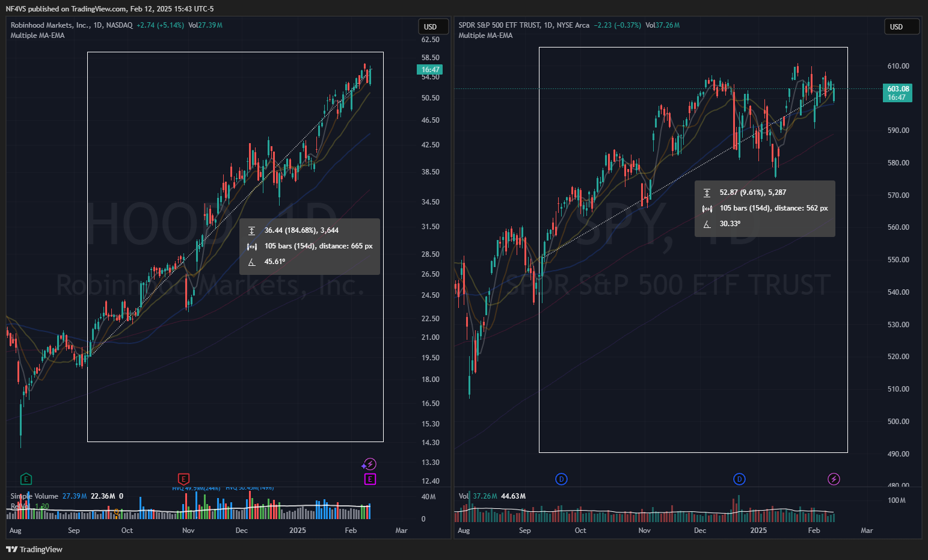Select Multiple MA-EMA indicator on HOOD chart

[37, 35]
